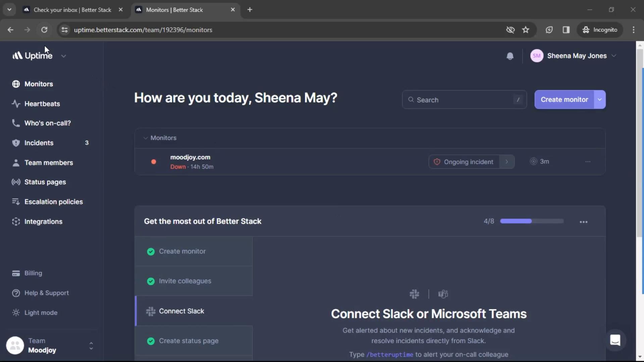
Task: Click the Create monitor button
Action: (x=565, y=100)
